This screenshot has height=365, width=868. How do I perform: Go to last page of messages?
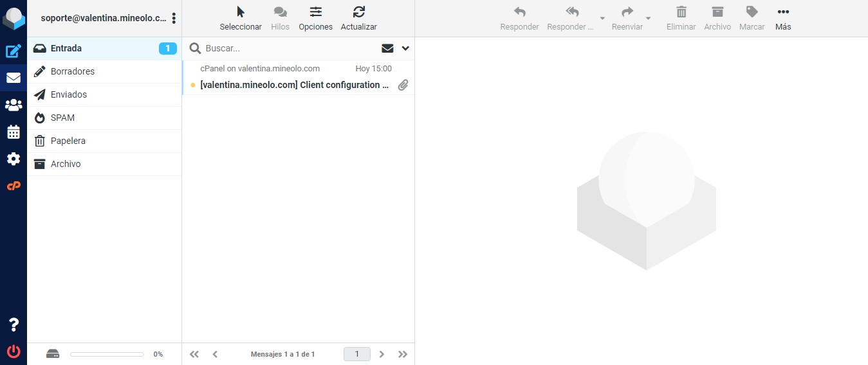click(x=403, y=354)
